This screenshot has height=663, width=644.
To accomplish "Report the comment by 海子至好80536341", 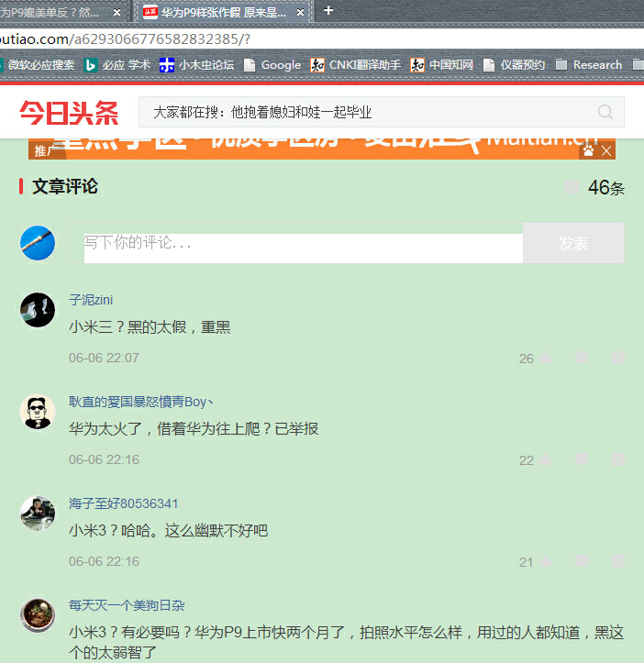I will [618, 561].
